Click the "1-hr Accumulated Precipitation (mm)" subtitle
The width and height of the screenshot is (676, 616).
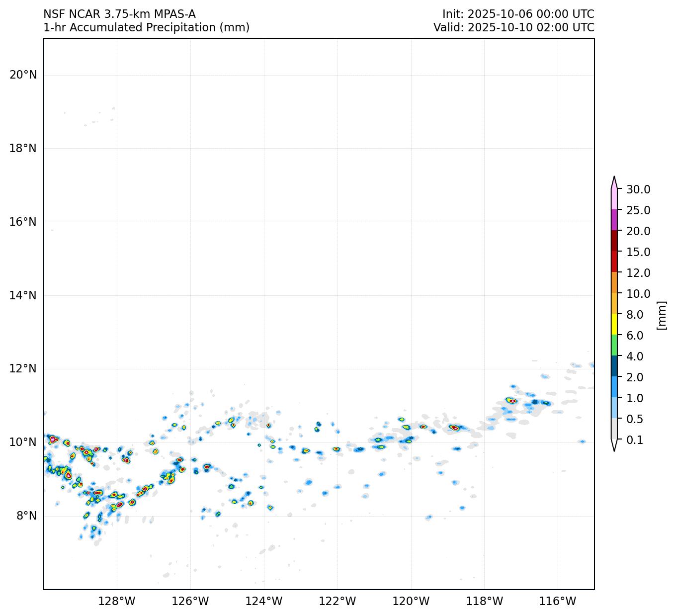pos(146,27)
